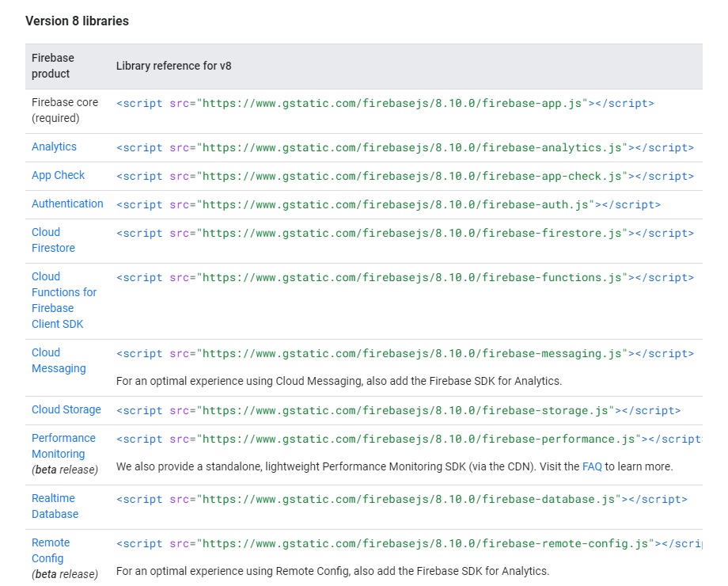Click the firebase-app.js script snippet
Screen dimensions: 728x586
(385, 103)
